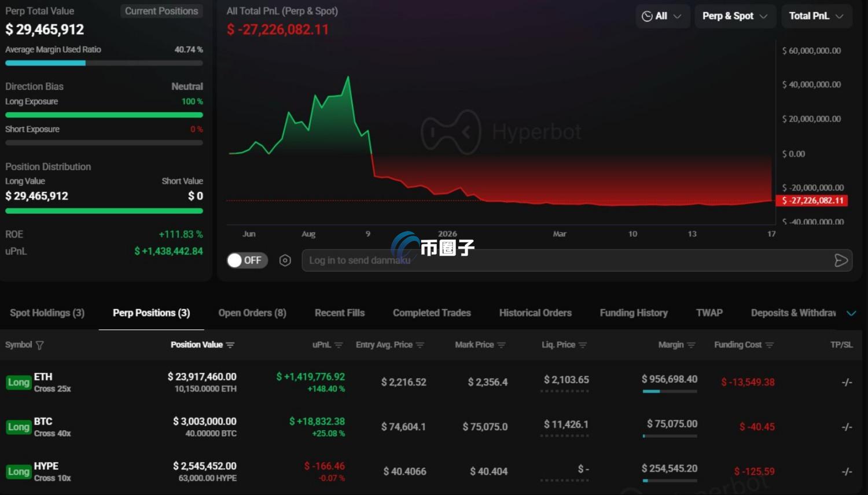Sort by the Position Value column icon
The image size is (868, 495).
point(230,345)
